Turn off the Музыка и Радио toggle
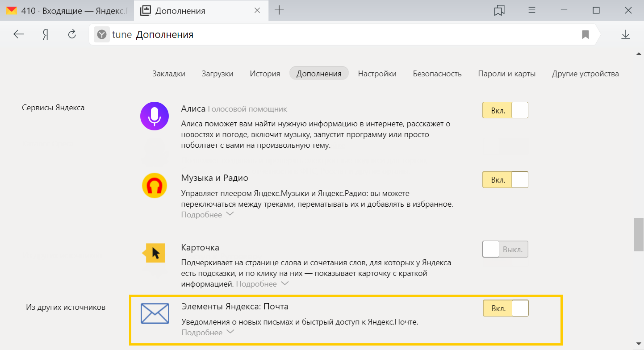The width and height of the screenshot is (644, 350). (505, 180)
